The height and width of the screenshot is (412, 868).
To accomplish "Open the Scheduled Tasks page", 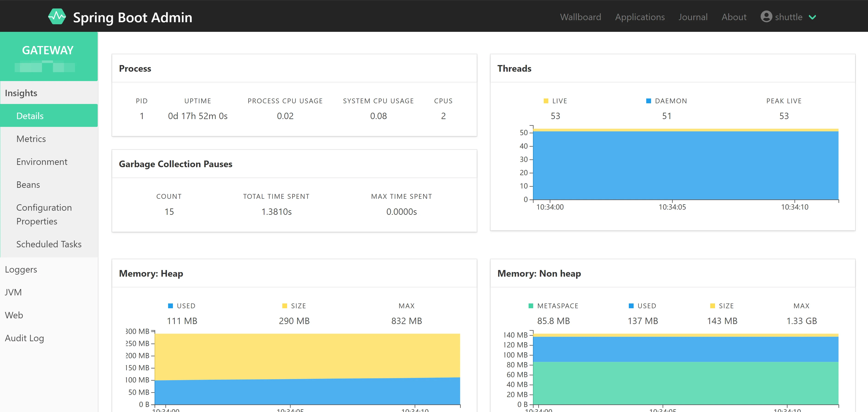I will coord(49,244).
